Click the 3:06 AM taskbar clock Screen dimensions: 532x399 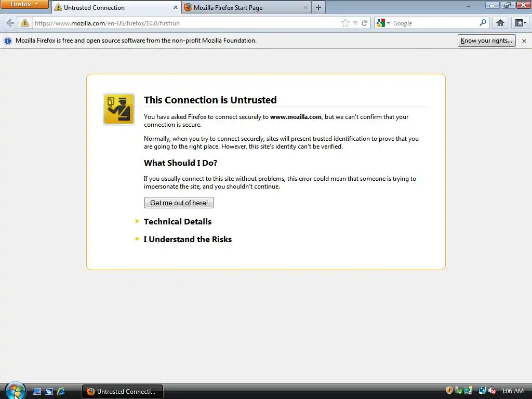pos(512,391)
